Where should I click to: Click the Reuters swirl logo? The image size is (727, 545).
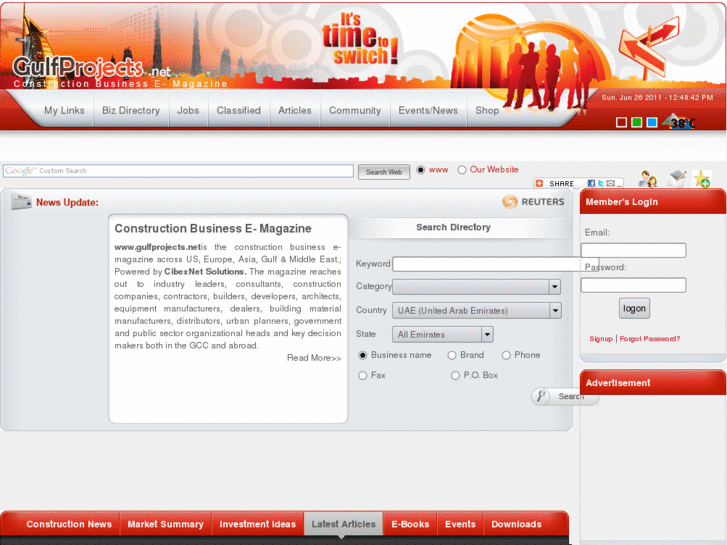510,202
